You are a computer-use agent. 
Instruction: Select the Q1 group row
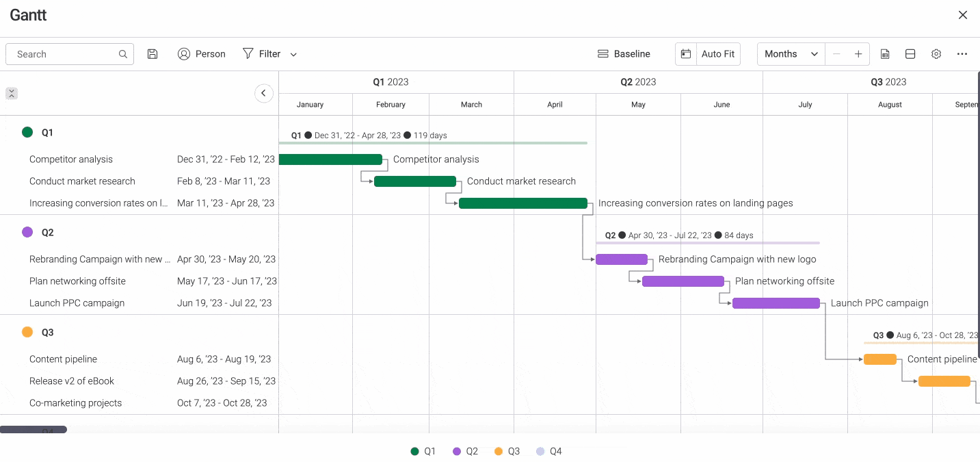(x=47, y=132)
